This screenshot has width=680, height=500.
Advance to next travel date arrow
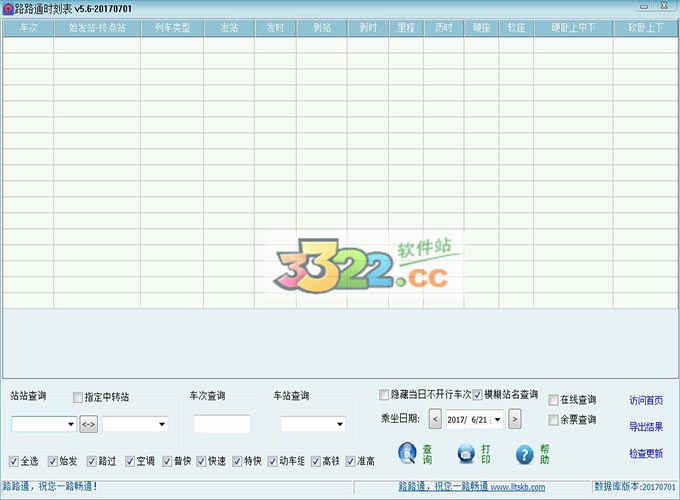[x=514, y=419]
